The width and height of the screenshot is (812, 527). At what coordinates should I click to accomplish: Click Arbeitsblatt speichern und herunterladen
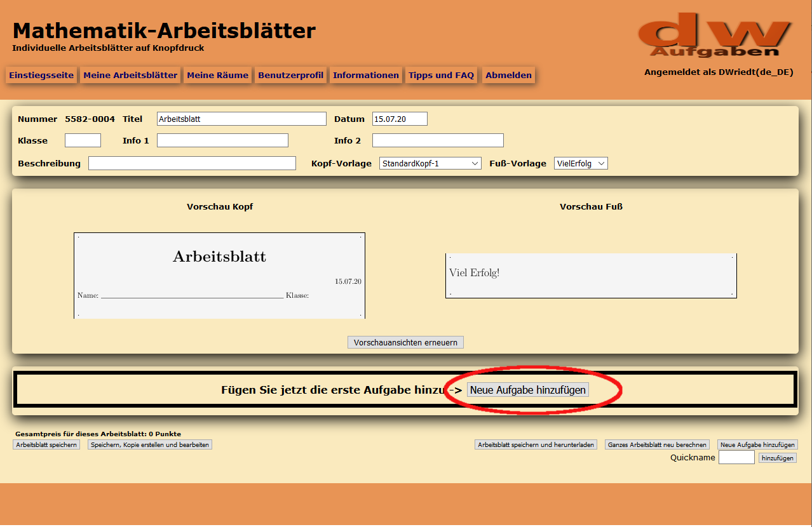click(536, 445)
